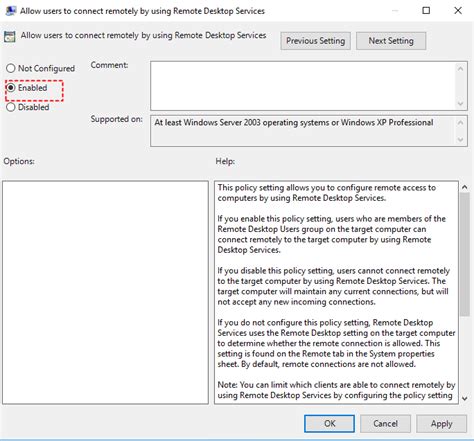Screen dimensions: 474x441
Task: Click the policy setting icon beside the heading
Action: click(10, 36)
